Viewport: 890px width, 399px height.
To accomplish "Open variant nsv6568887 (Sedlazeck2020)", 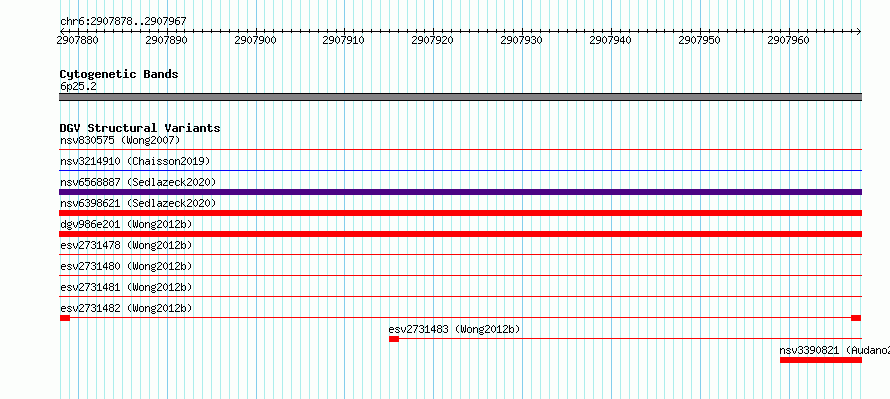I will (x=138, y=182).
